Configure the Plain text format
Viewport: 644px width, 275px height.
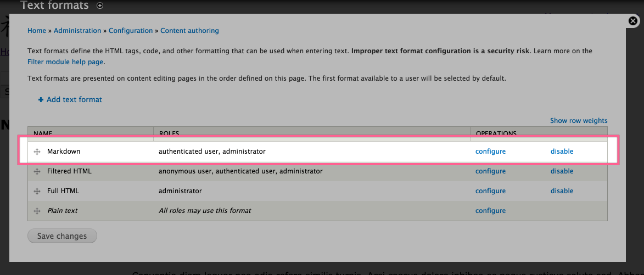[x=490, y=211]
